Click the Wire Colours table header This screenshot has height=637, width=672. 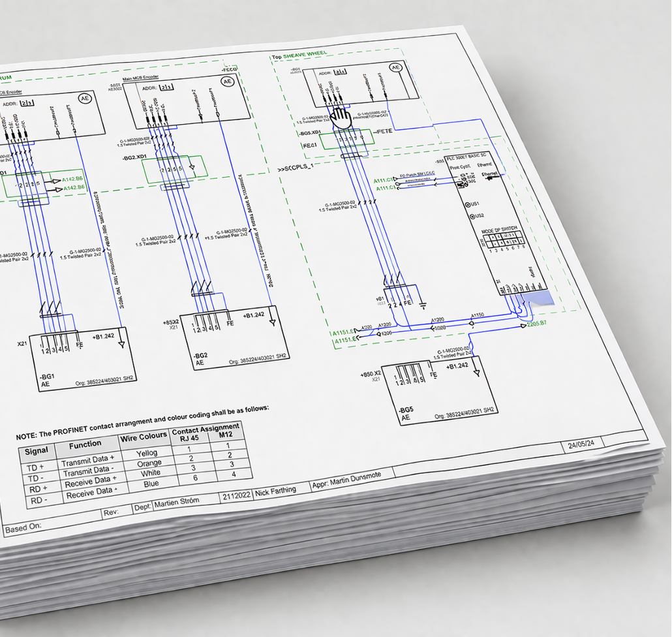tap(144, 435)
